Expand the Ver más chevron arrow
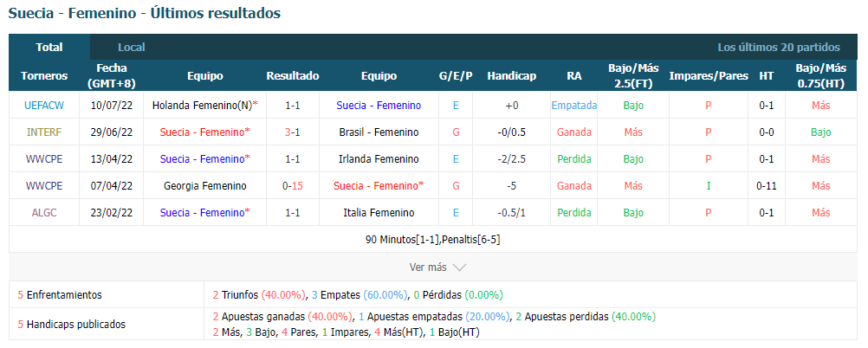This screenshot has width=868, height=348. pyautogui.click(x=459, y=267)
